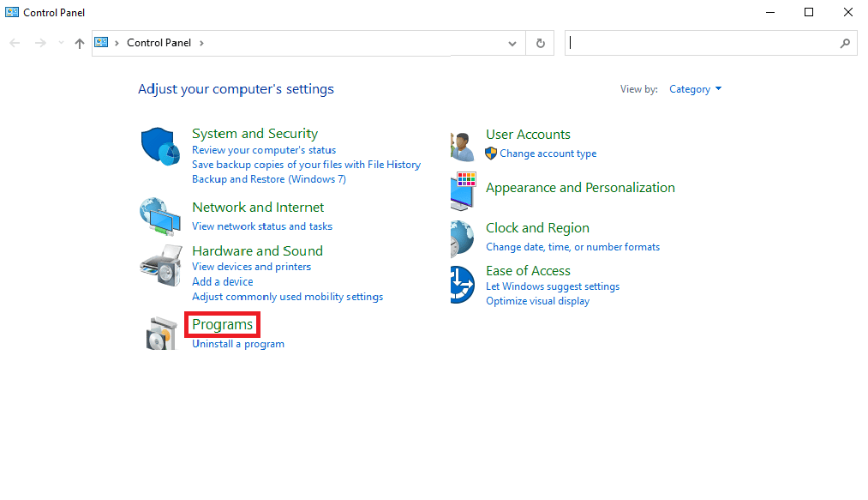This screenshot has height=500, width=868.
Task: Expand the address bar history dropdown
Action: [512, 43]
